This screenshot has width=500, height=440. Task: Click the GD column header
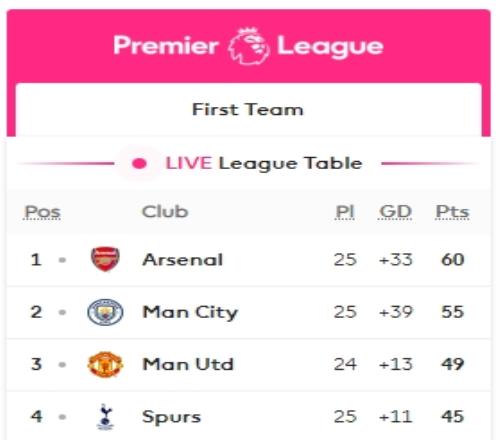pos(396,212)
